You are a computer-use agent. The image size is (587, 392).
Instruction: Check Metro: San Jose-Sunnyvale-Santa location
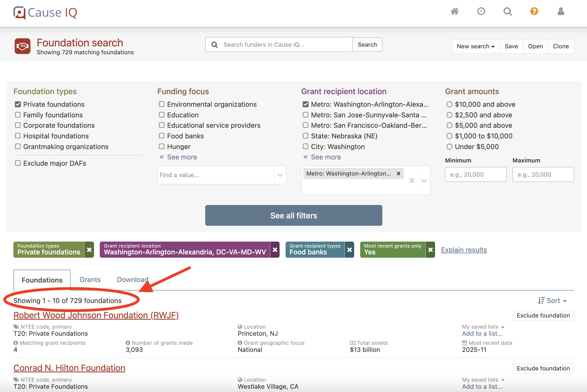306,115
